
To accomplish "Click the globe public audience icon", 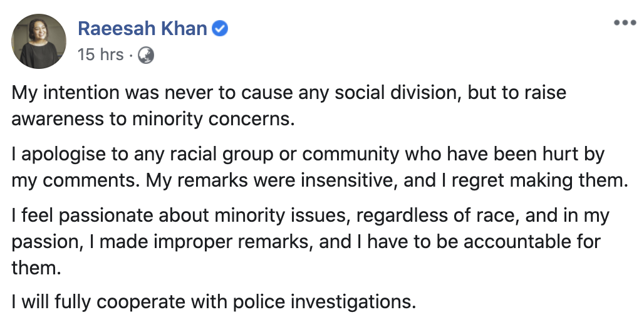I will coord(146,56).
